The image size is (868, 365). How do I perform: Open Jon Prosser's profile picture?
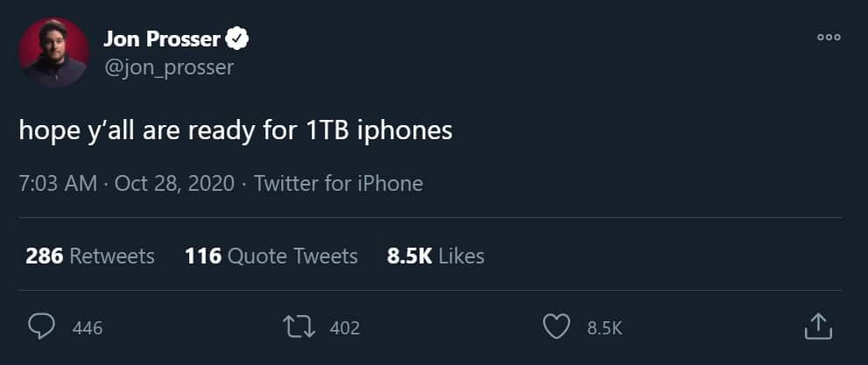point(53,53)
